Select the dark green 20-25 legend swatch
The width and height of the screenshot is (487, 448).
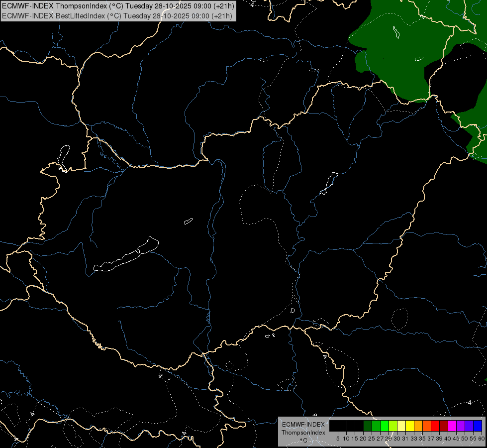368,426
